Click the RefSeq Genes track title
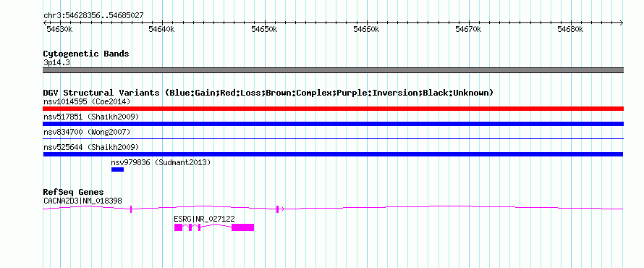Image resolution: width=644 pixels, height=268 pixels. coord(74,193)
